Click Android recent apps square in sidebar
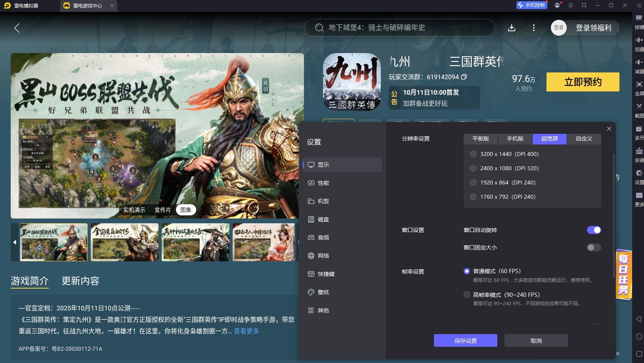 [x=639, y=354]
